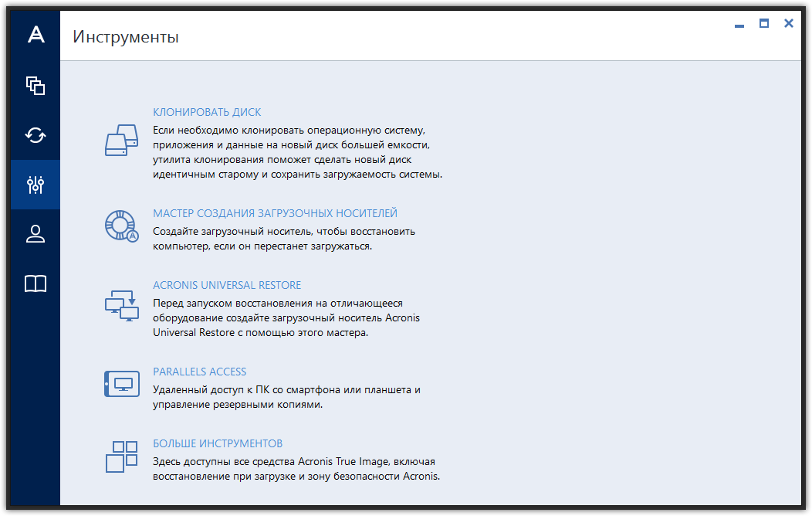Open the БОЛЬШЕ ИНСТРУМЕНТОВ link
This screenshot has width=812, height=516.
pos(218,443)
